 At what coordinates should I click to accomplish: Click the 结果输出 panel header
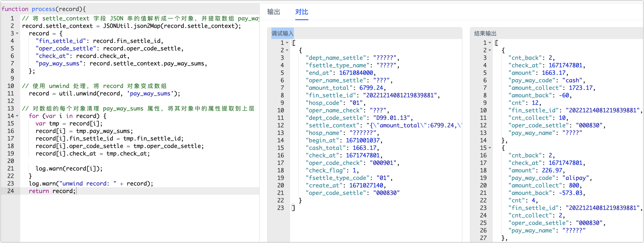(x=485, y=33)
